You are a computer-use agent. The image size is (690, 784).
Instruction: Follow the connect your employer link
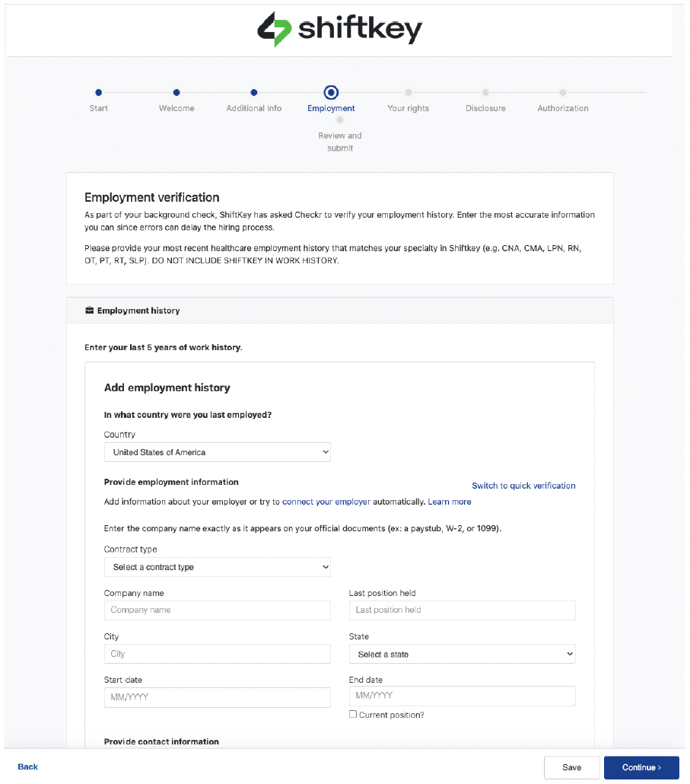(326, 502)
